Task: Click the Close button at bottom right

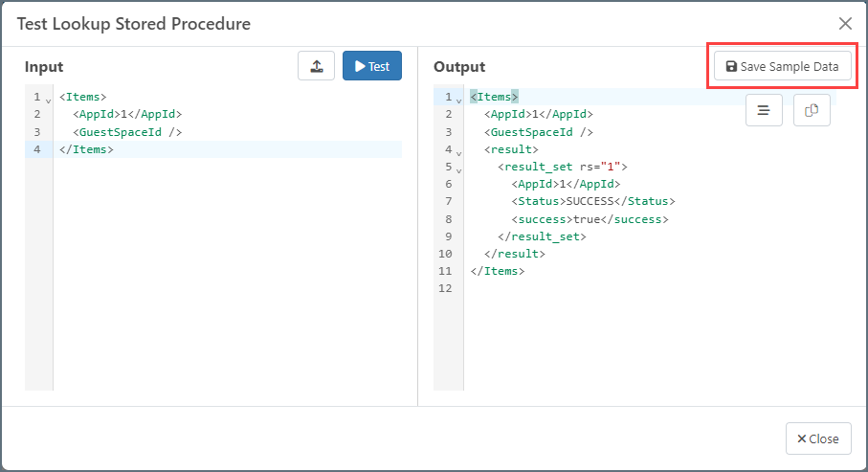Action: point(818,438)
